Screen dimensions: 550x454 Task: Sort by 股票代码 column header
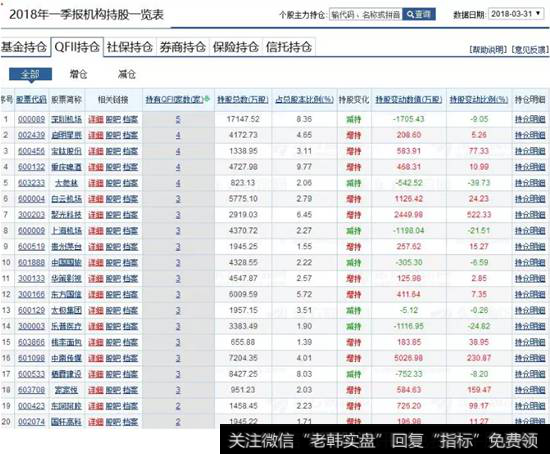click(31, 100)
